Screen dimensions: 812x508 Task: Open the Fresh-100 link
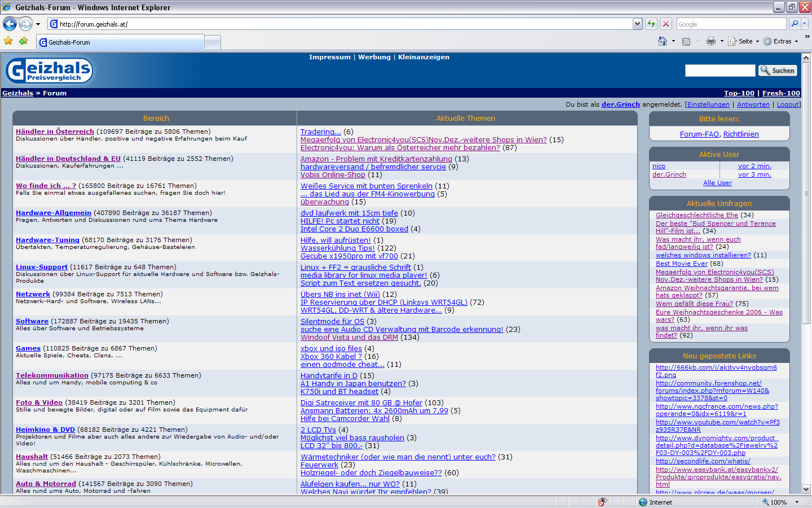[x=781, y=93]
